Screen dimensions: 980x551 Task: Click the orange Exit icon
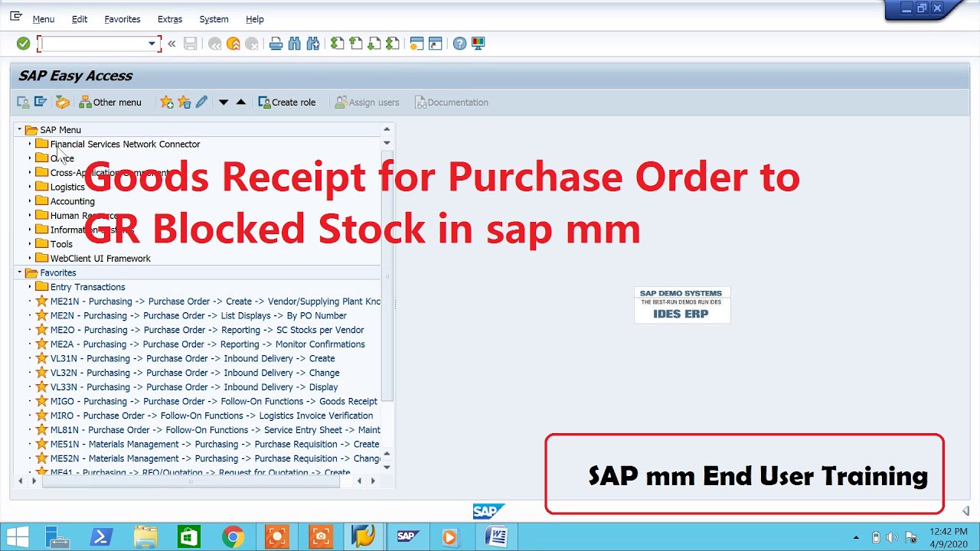pos(234,44)
